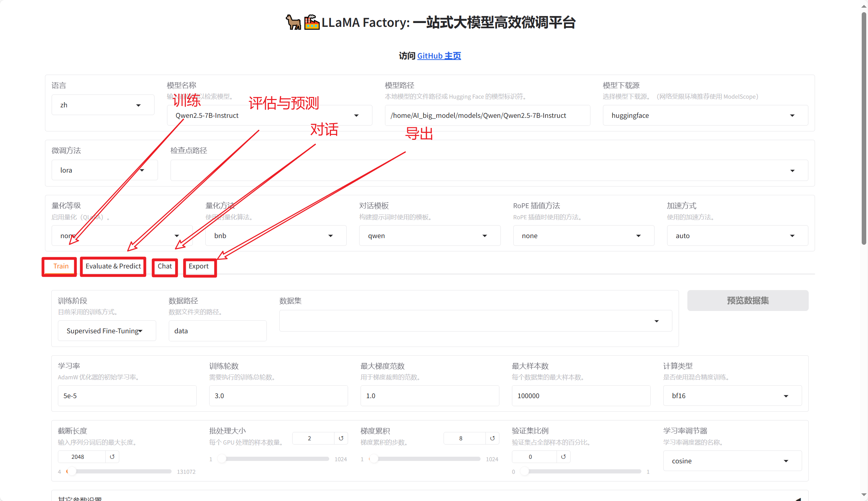Click the 最大样本数 field showing 100000
This screenshot has width=868, height=501.
pos(581,396)
